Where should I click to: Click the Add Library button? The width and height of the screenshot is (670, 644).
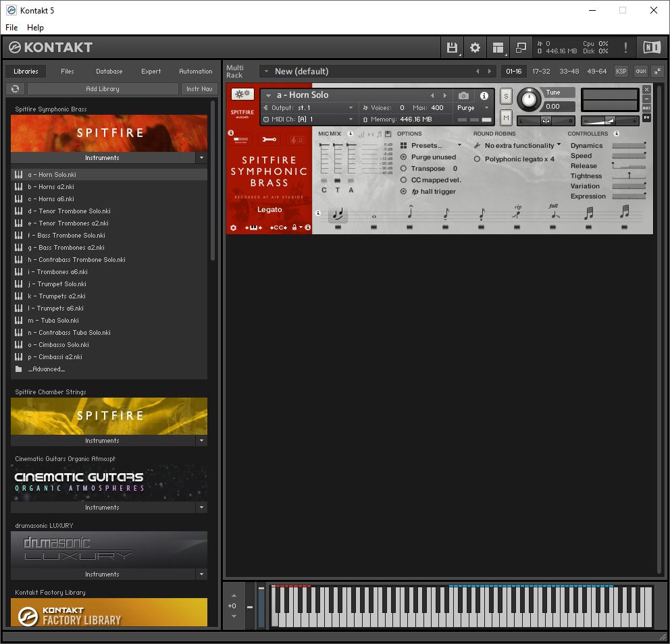click(x=103, y=89)
